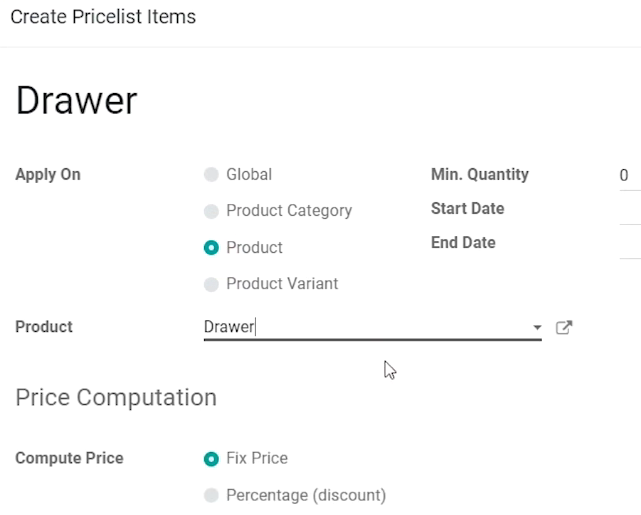Click the Min. Quantity label
641x515 pixels.
[x=480, y=175]
